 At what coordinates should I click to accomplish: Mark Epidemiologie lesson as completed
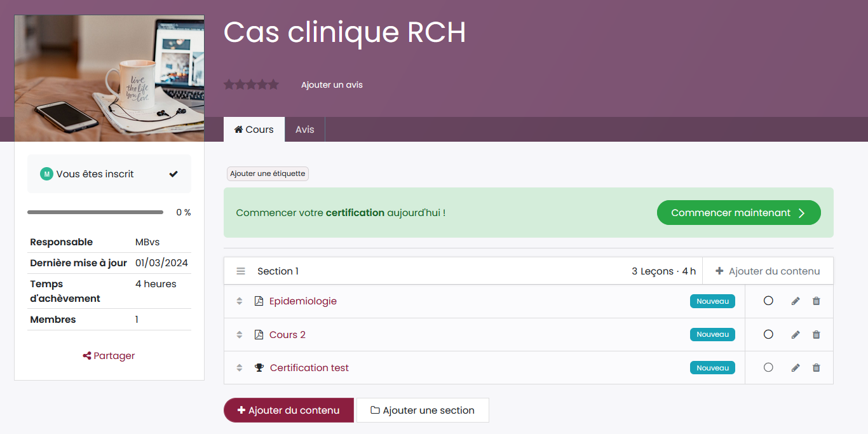[x=768, y=301]
